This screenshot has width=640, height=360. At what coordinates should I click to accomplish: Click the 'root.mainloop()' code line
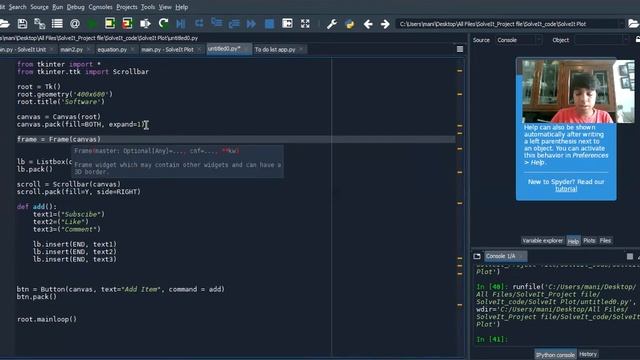point(47,319)
